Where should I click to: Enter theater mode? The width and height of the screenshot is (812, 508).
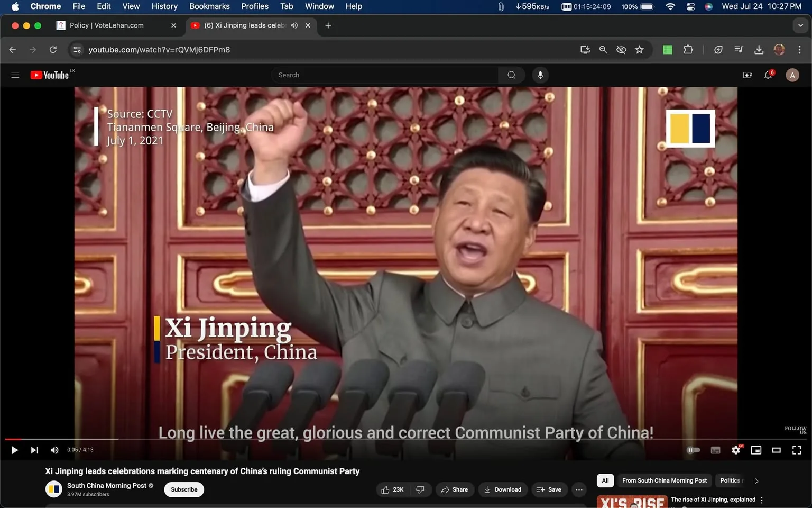click(x=776, y=450)
